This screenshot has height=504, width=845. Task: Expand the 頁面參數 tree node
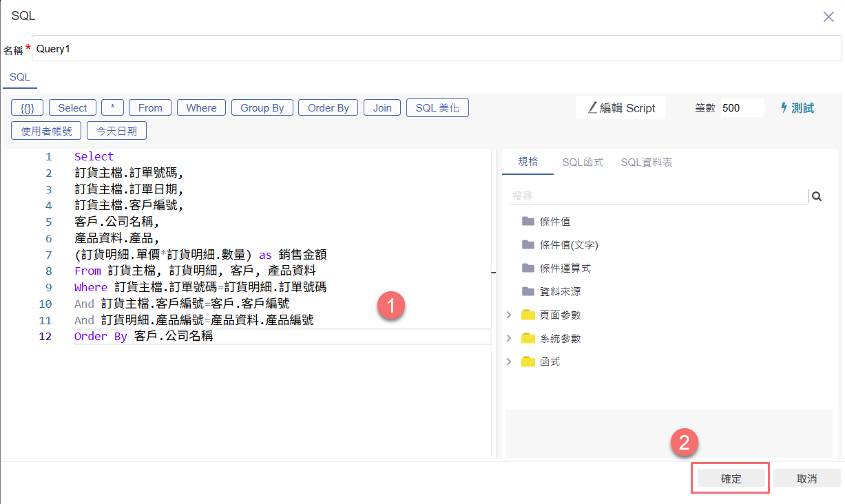(509, 315)
